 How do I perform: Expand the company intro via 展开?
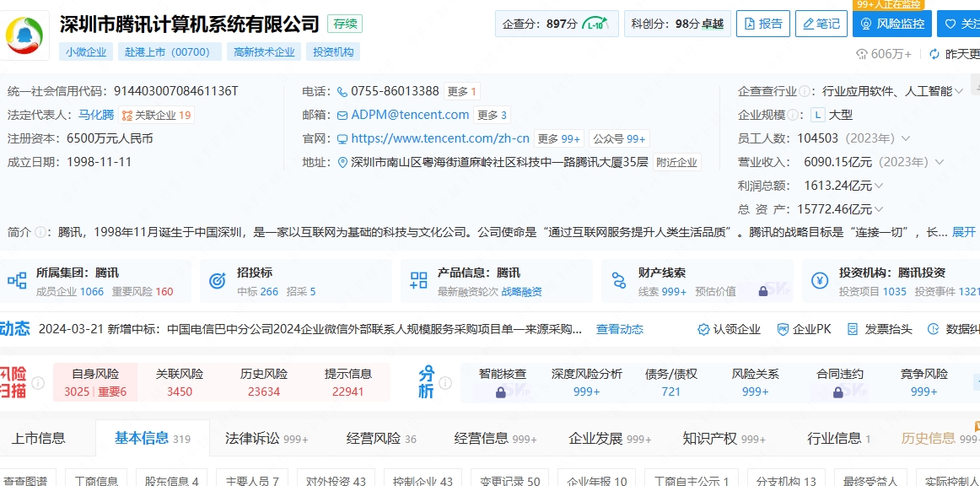[x=964, y=230]
